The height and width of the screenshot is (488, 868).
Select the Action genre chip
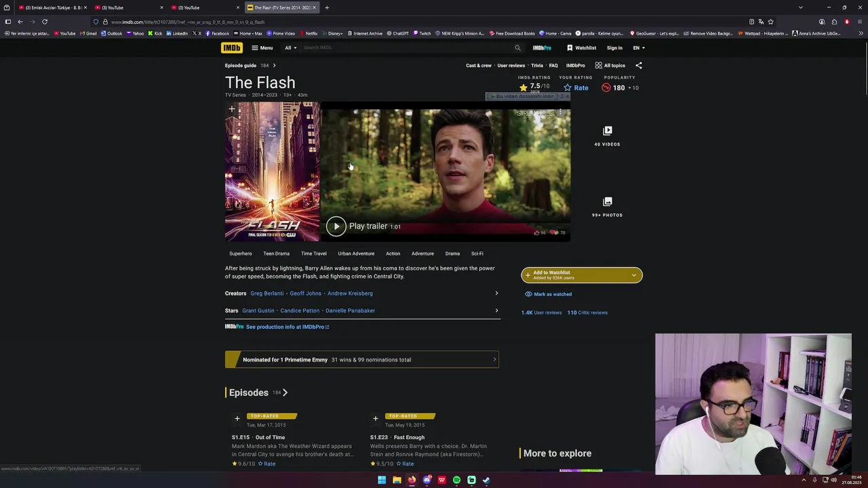pos(393,253)
